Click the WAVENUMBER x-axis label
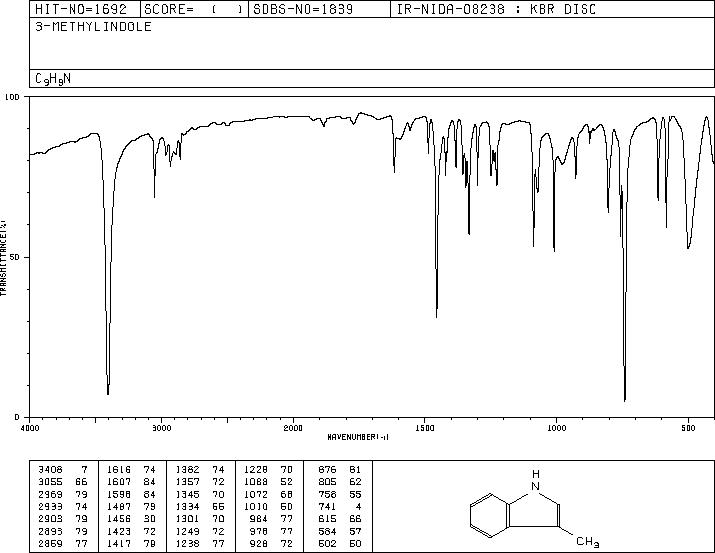This screenshot has height=553, width=715. click(358, 437)
